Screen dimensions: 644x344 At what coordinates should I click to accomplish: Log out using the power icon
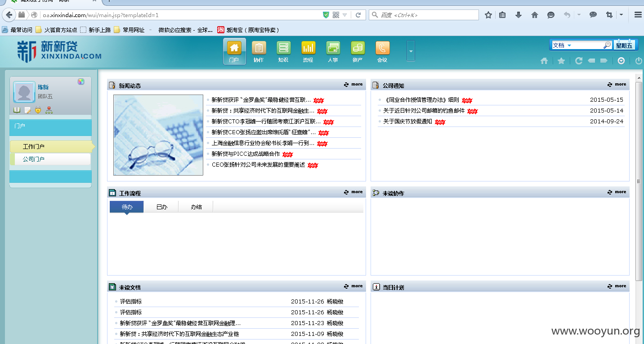coord(639,61)
